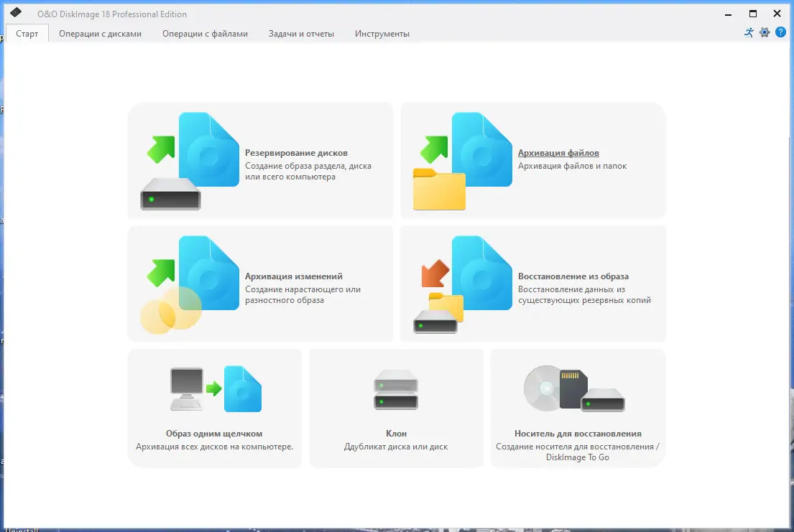Image resolution: width=794 pixels, height=532 pixels.
Task: Click text 'Архивация всех дисков на компьютере.'
Action: pos(214,447)
